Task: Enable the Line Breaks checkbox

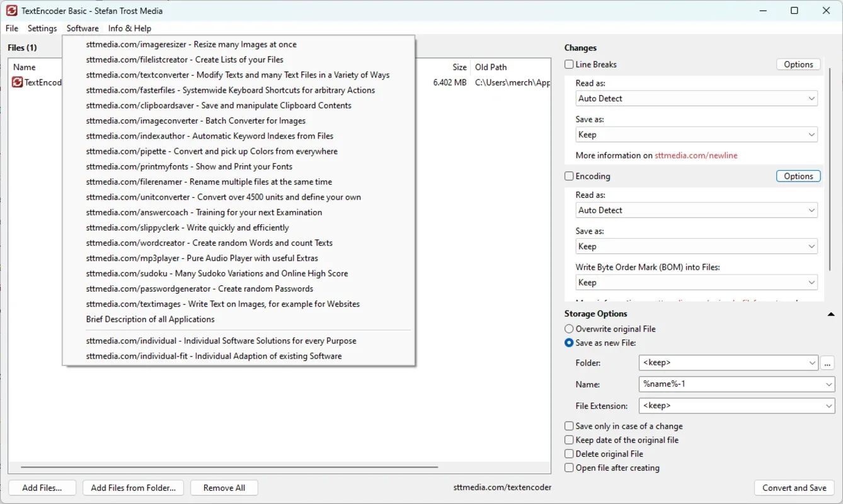Action: [570, 64]
